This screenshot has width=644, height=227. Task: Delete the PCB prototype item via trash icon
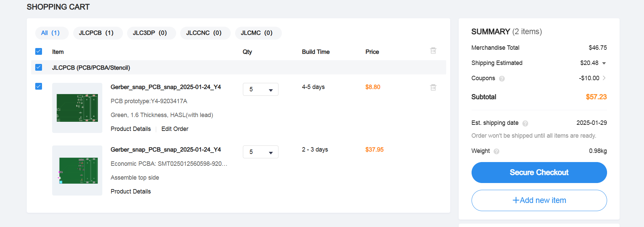click(433, 87)
